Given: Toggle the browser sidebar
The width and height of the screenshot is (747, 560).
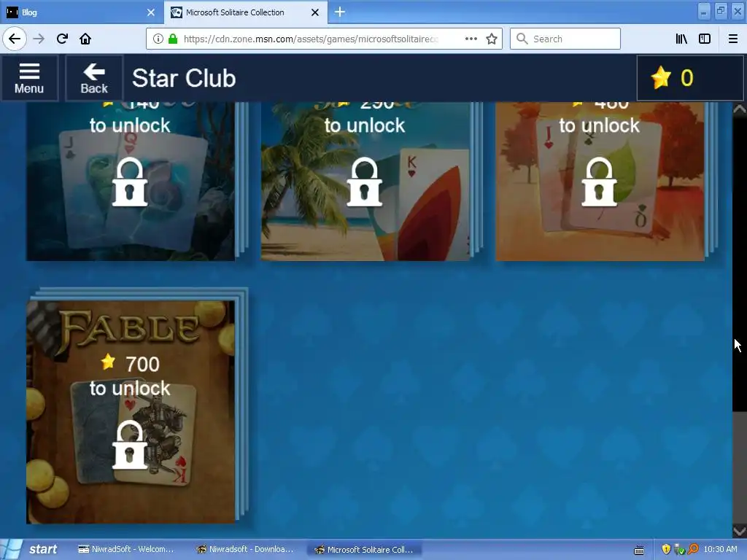Looking at the screenshot, I should click(705, 39).
